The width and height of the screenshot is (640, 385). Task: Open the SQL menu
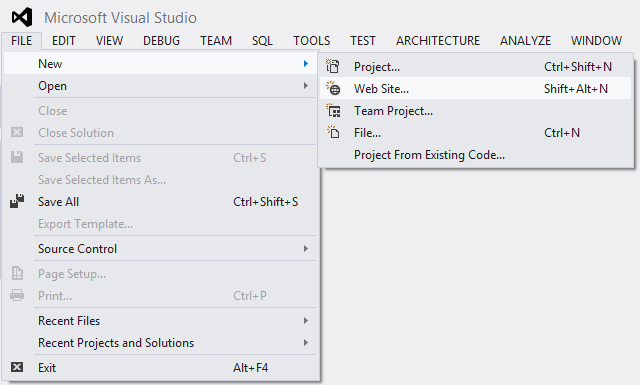[262, 41]
